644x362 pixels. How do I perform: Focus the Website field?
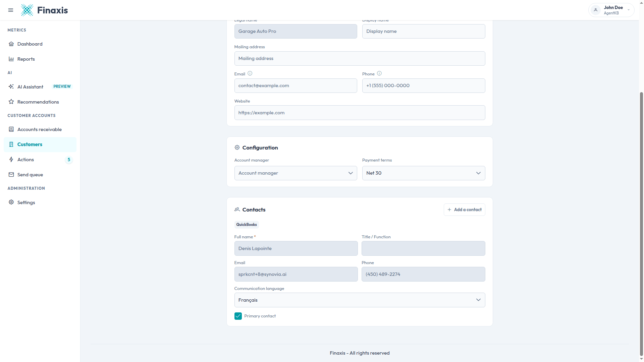(360, 113)
